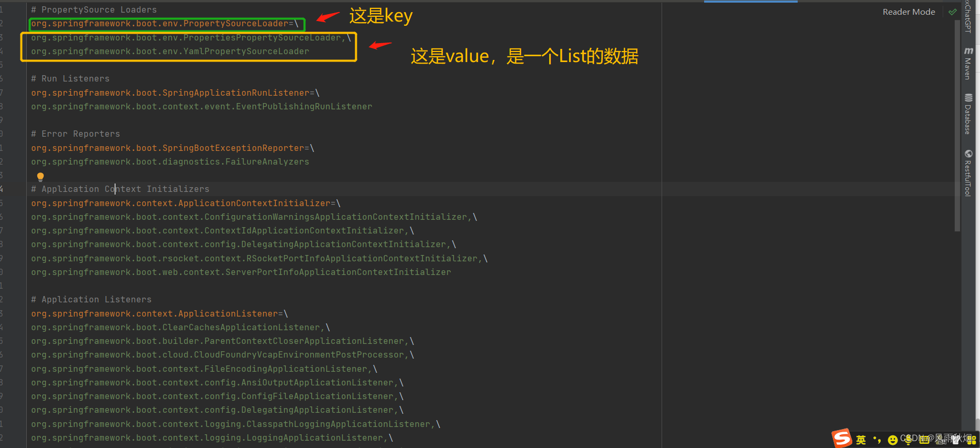Click the '# PropertySource Loaders' comment line

94,9
